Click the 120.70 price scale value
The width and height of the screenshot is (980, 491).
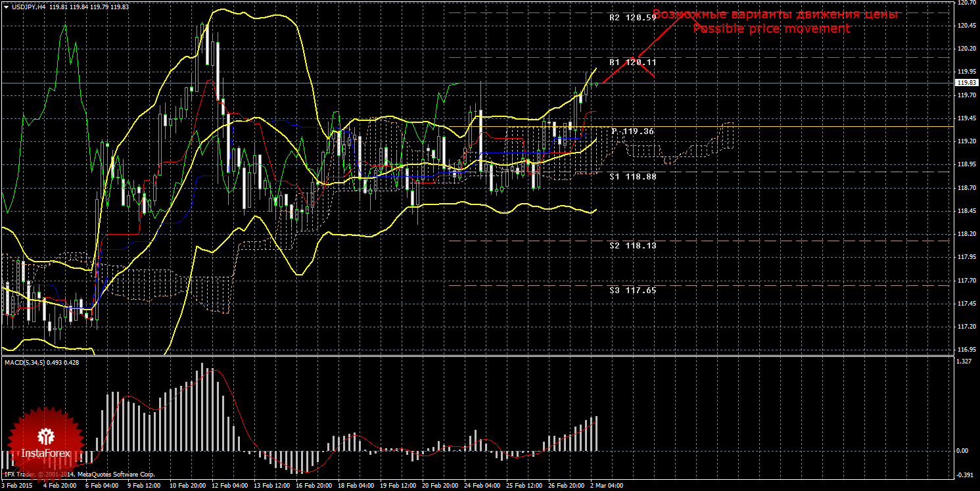click(966, 3)
